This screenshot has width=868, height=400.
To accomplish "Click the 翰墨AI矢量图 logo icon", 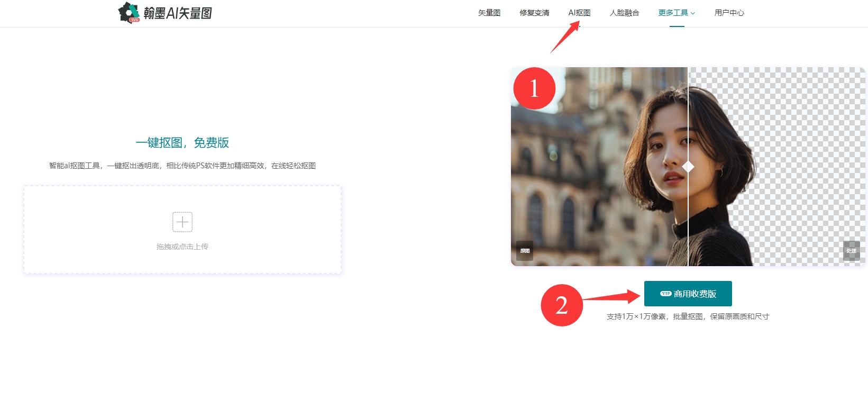I will coord(129,13).
